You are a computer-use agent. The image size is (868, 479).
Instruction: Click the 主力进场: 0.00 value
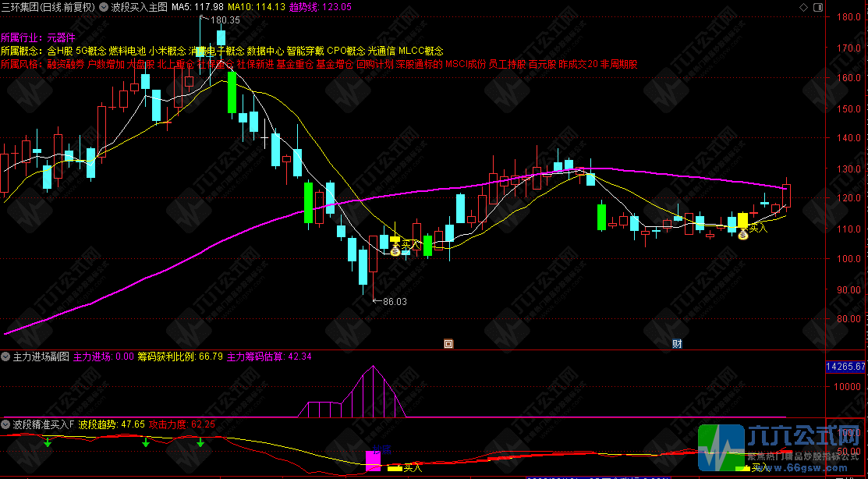pos(104,357)
